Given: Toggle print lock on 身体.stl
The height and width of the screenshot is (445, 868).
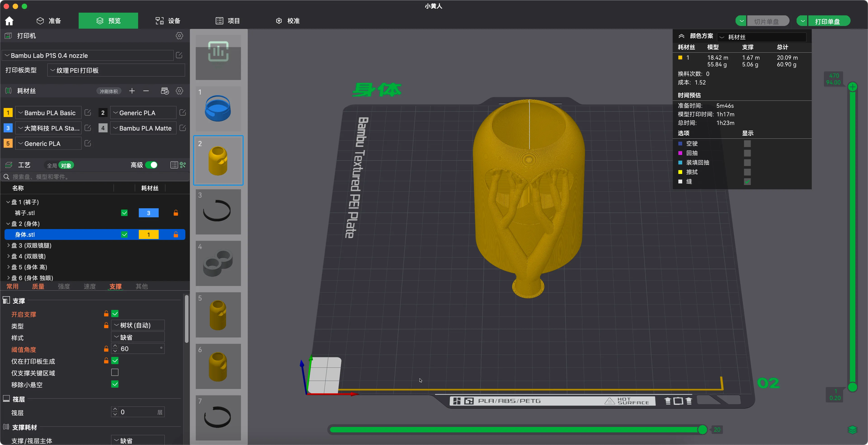Looking at the screenshot, I should tap(176, 235).
